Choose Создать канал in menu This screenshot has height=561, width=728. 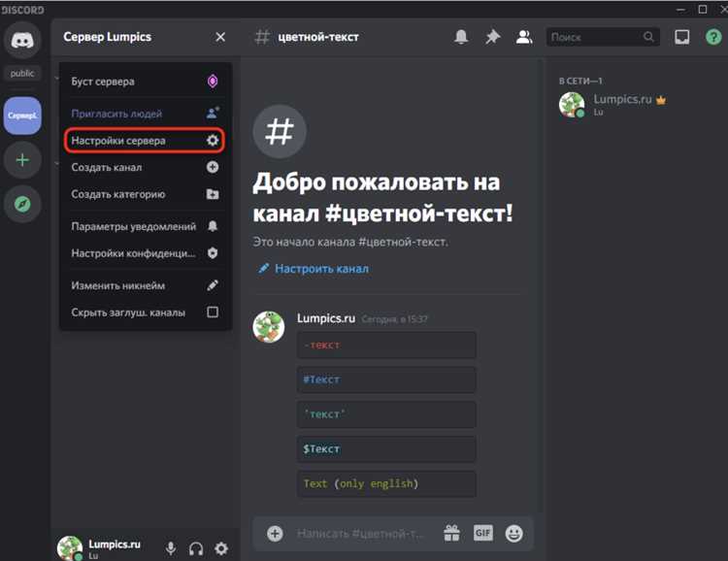[x=145, y=167]
